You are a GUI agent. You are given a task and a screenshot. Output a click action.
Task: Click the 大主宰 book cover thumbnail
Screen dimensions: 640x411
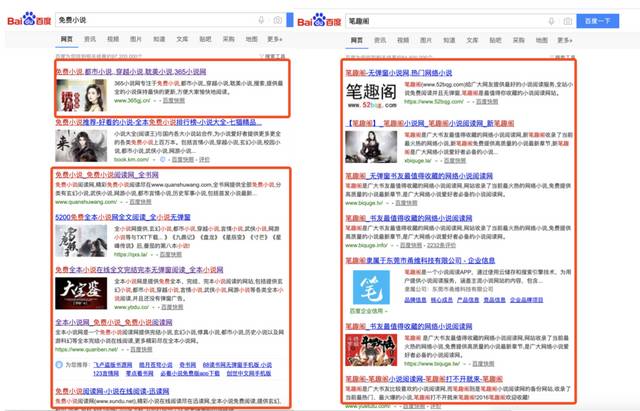(81, 293)
